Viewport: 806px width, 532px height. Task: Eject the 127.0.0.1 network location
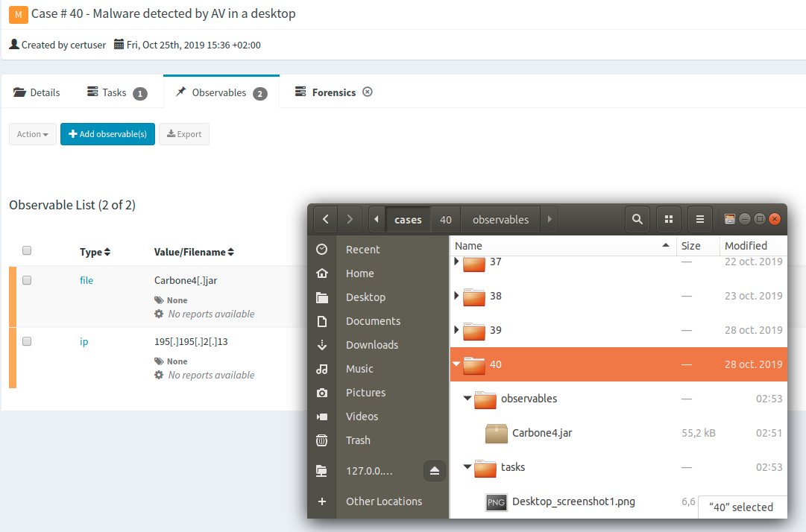coord(435,471)
